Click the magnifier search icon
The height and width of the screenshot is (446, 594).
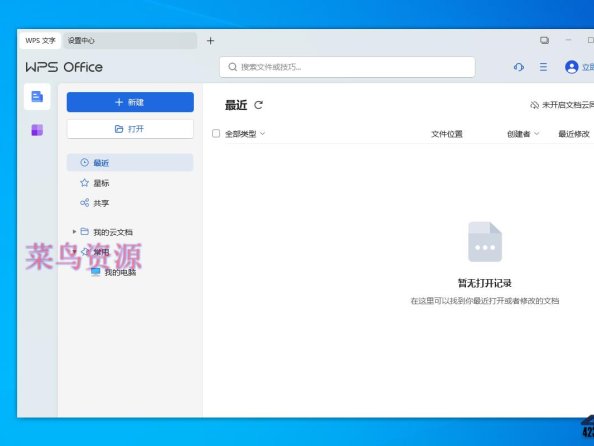pos(233,67)
